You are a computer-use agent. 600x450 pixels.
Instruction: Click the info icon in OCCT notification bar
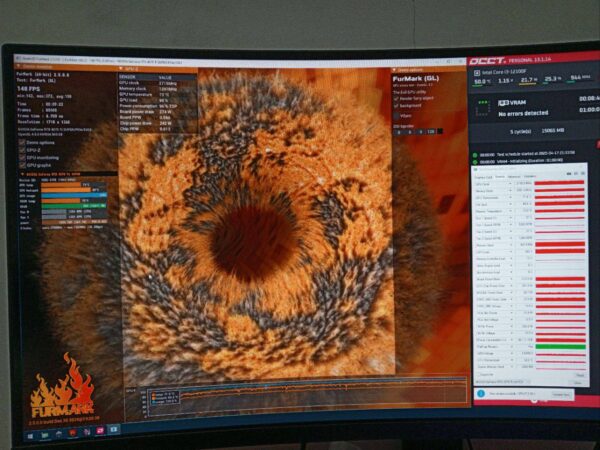click(x=481, y=394)
